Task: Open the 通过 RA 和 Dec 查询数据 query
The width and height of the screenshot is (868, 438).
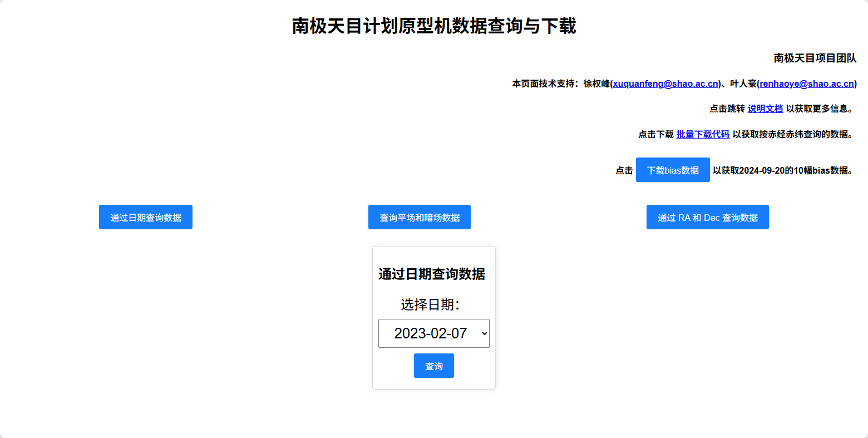Action: point(707,217)
